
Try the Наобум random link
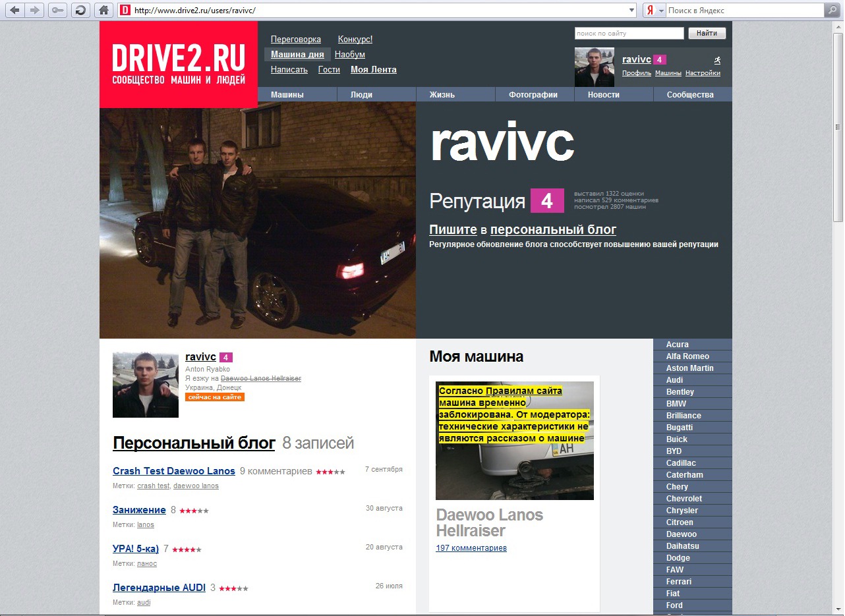pos(350,55)
